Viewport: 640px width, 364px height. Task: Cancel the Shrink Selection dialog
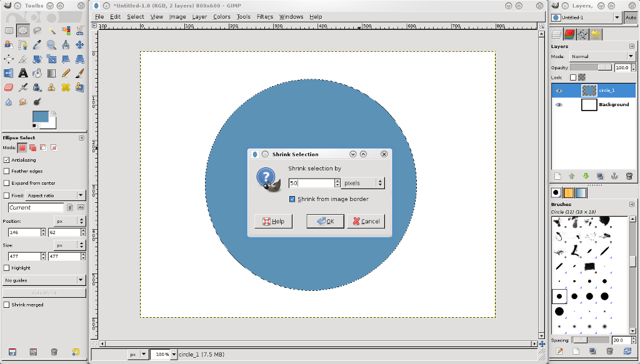click(x=366, y=222)
